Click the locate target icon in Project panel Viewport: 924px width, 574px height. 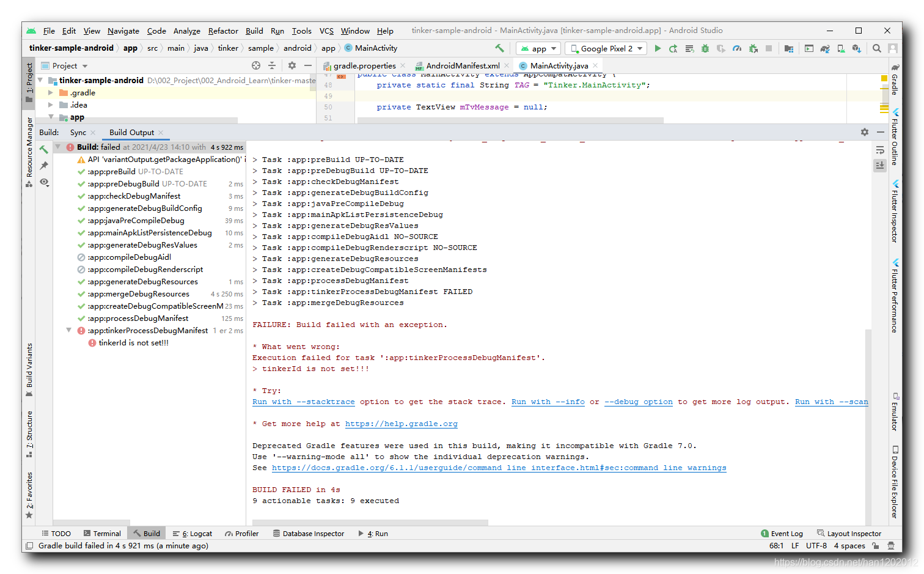point(256,65)
